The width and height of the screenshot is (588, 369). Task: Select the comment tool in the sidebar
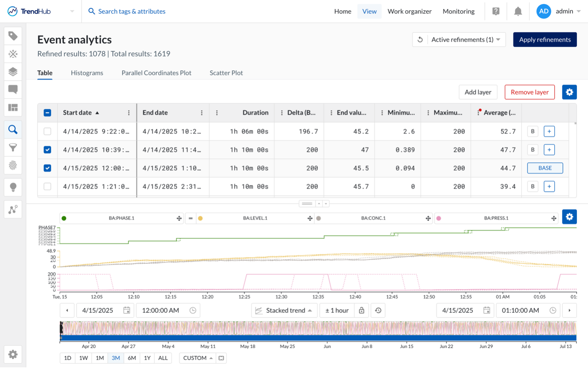(13, 89)
